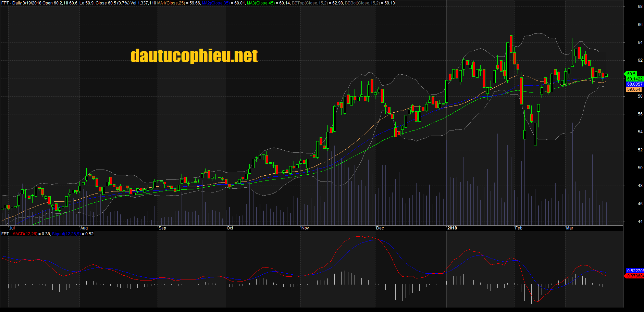The height and width of the screenshot is (312, 644).
Task: Click the blue 60.0057 price tag
Action: click(x=634, y=84)
